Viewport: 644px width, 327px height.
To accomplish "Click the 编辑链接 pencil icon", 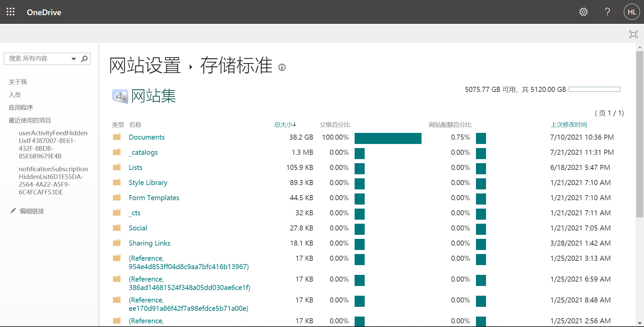I will click(x=13, y=211).
